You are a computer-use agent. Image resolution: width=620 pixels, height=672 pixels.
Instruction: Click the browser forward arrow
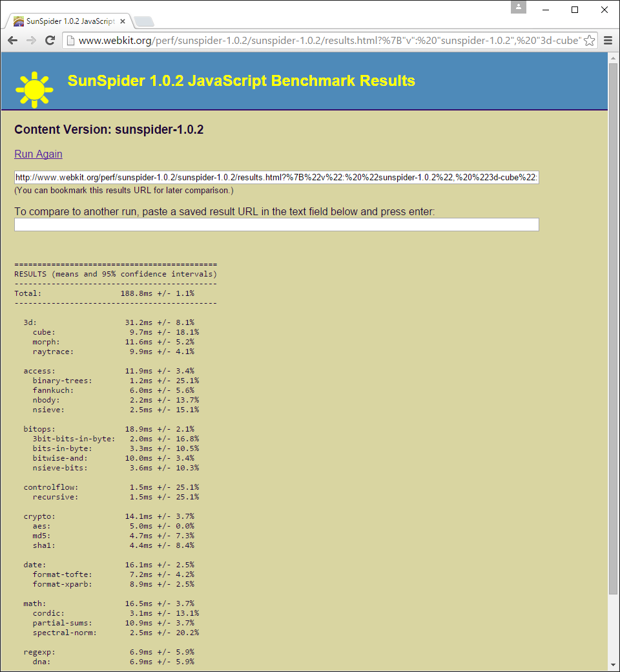tap(31, 40)
